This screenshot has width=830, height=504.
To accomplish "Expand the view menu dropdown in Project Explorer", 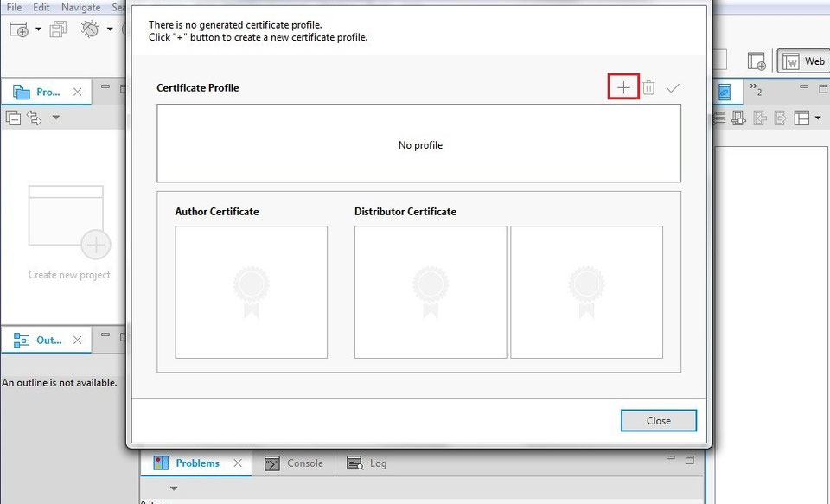I will pos(54,118).
